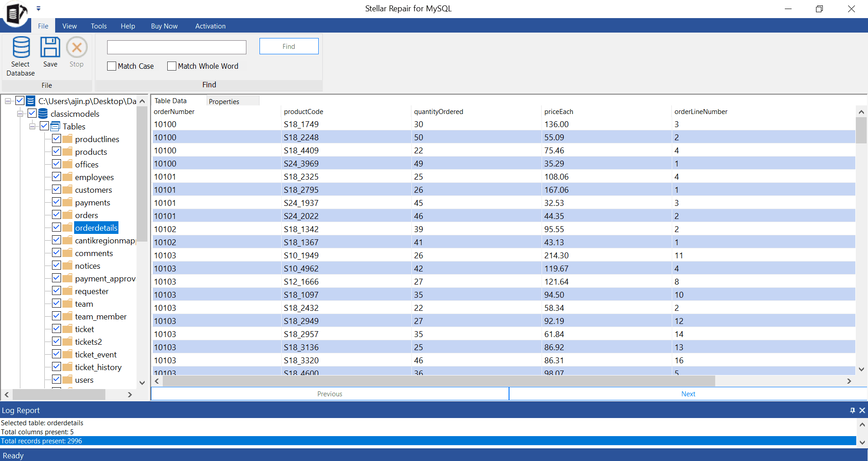Click the Select Database icon
Viewport: 868px width, 461px height.
(x=21, y=47)
